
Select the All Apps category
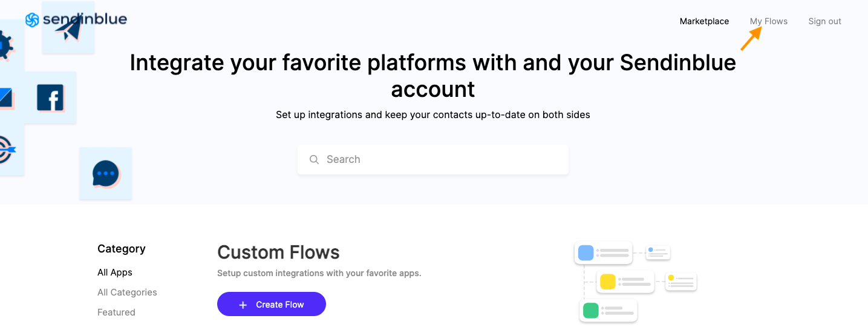point(115,272)
